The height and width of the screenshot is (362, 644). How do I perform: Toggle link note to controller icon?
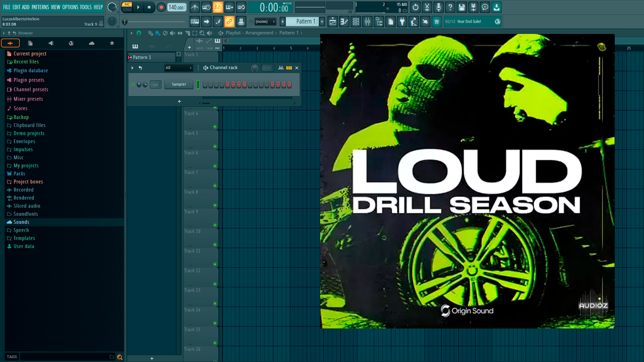click(229, 21)
